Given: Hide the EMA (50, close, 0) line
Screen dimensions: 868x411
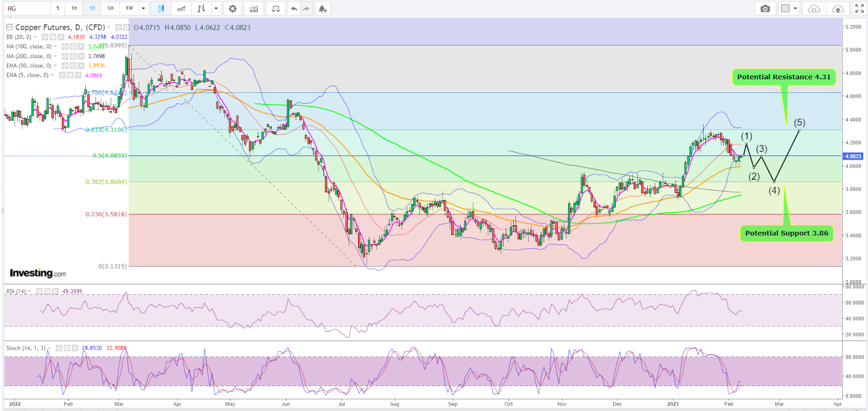Looking at the screenshot, I should tap(65, 66).
